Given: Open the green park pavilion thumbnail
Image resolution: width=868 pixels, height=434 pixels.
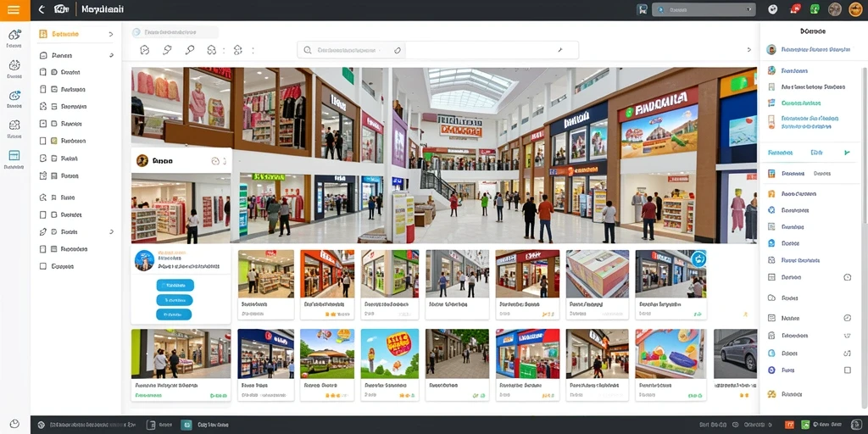Looking at the screenshot, I should pyautogui.click(x=326, y=353).
